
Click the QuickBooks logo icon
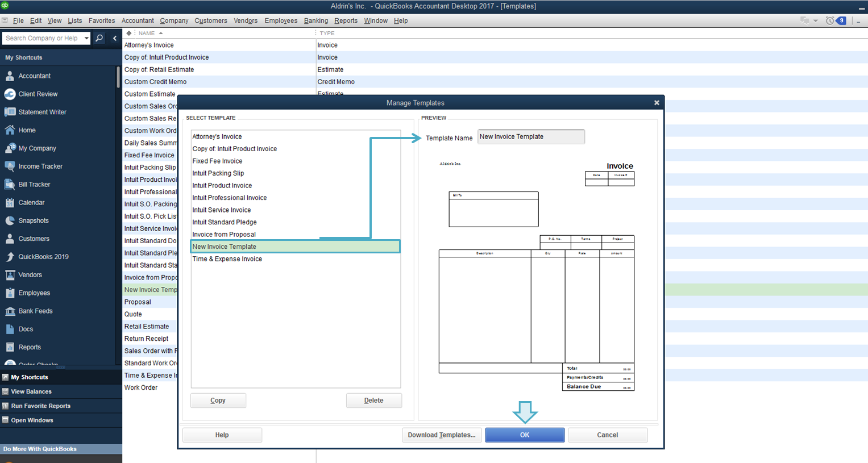[5, 5]
